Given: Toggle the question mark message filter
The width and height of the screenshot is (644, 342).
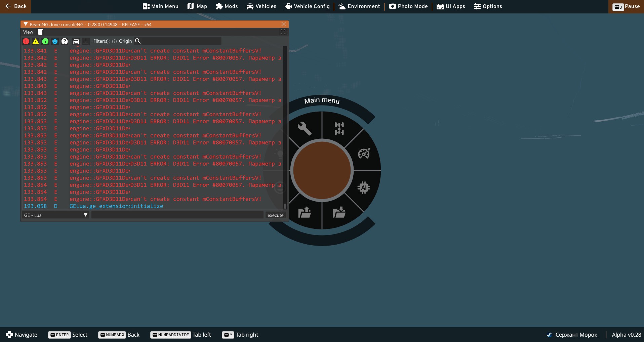Looking at the screenshot, I should [65, 41].
